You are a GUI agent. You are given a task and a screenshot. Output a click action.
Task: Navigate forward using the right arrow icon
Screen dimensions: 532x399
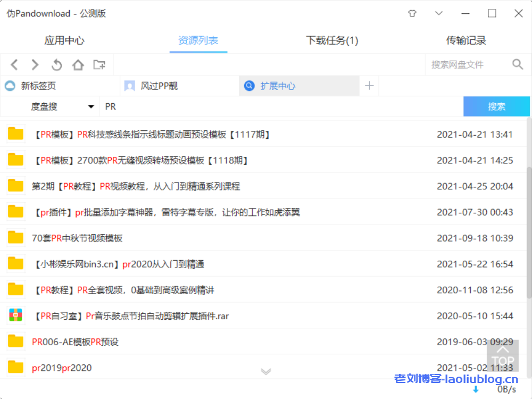pos(35,64)
